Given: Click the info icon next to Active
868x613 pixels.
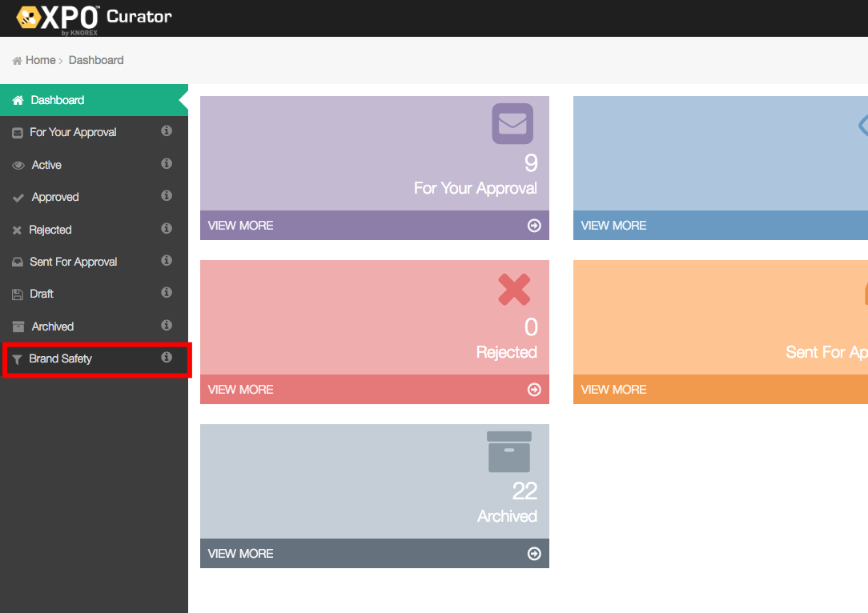Looking at the screenshot, I should pyautogui.click(x=167, y=164).
